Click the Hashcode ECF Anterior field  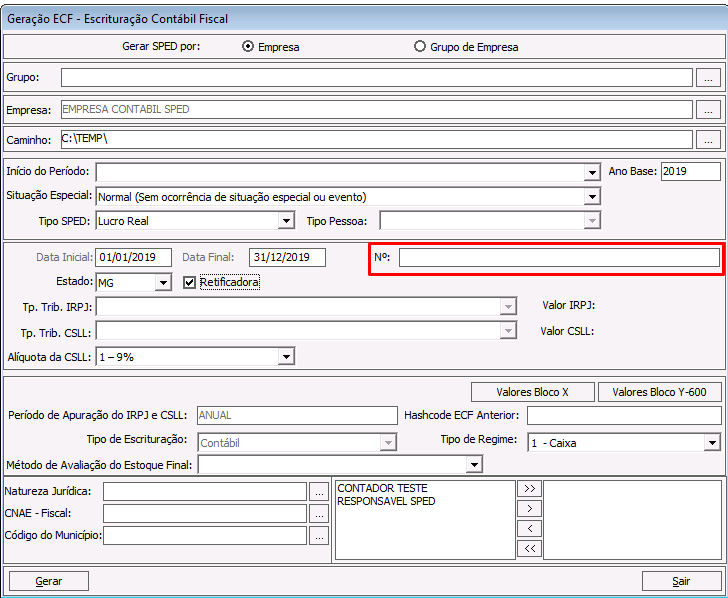coord(624,416)
